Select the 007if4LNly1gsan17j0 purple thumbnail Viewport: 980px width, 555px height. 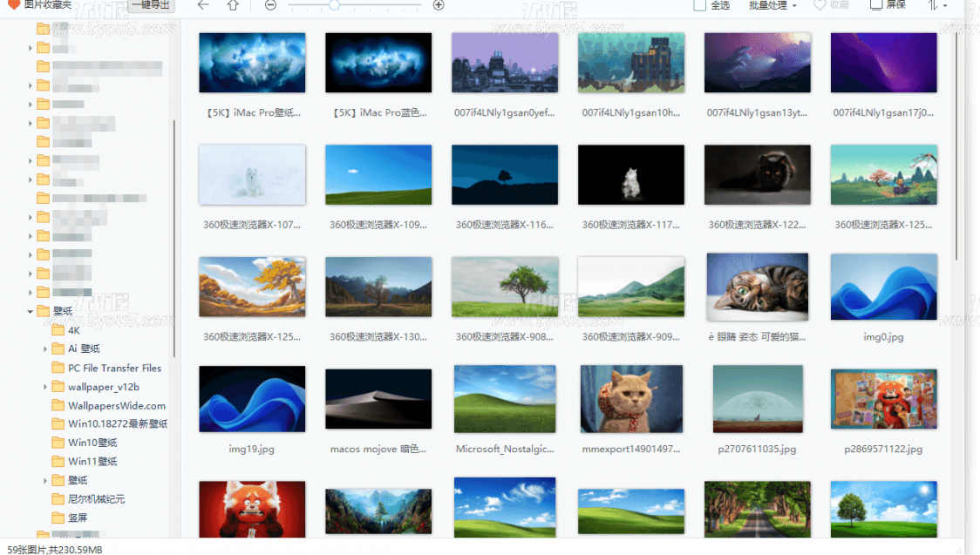click(883, 63)
